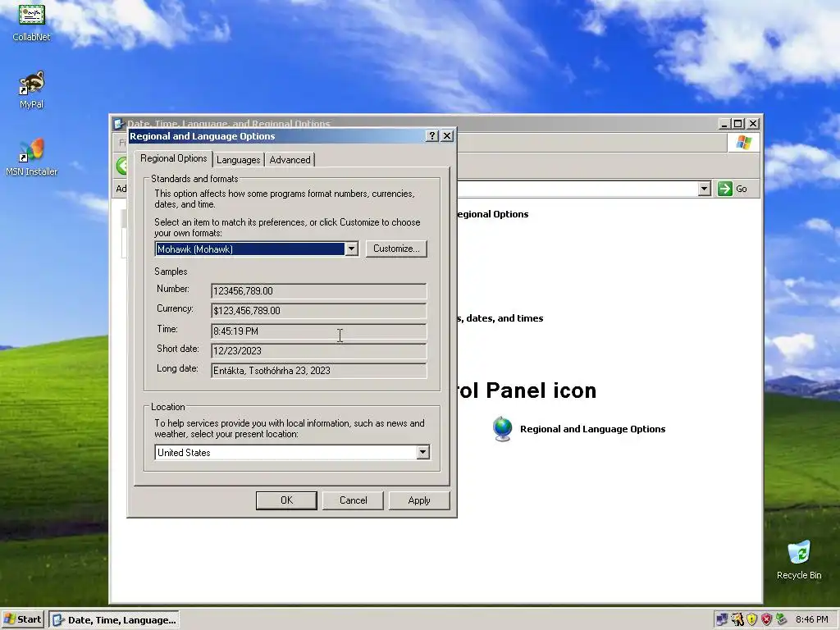
Task: Click the globe icon for Regional and Language Options
Action: click(503, 428)
